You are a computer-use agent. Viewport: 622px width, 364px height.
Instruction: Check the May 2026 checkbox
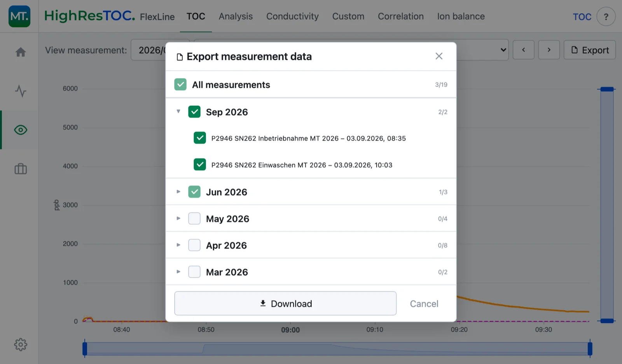194,218
